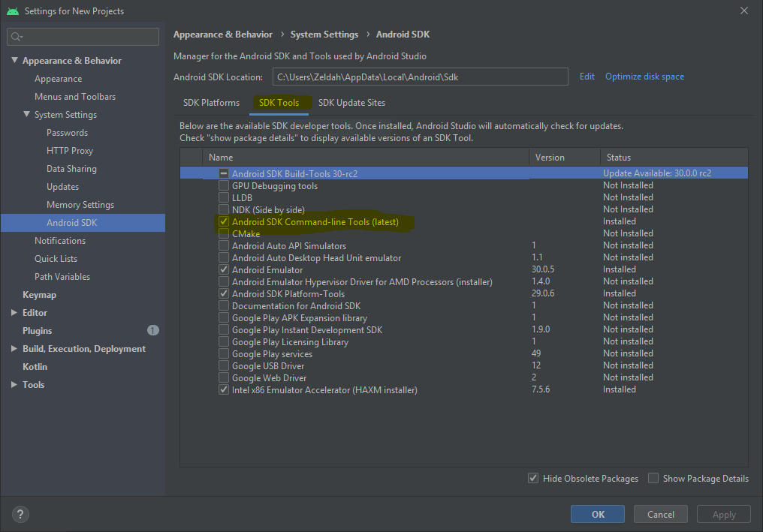Click the search magnifier icon
This screenshot has width=763, height=532.
click(17, 37)
